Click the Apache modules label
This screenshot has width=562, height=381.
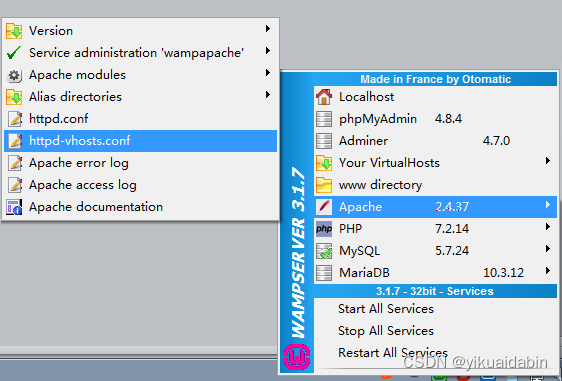77,75
